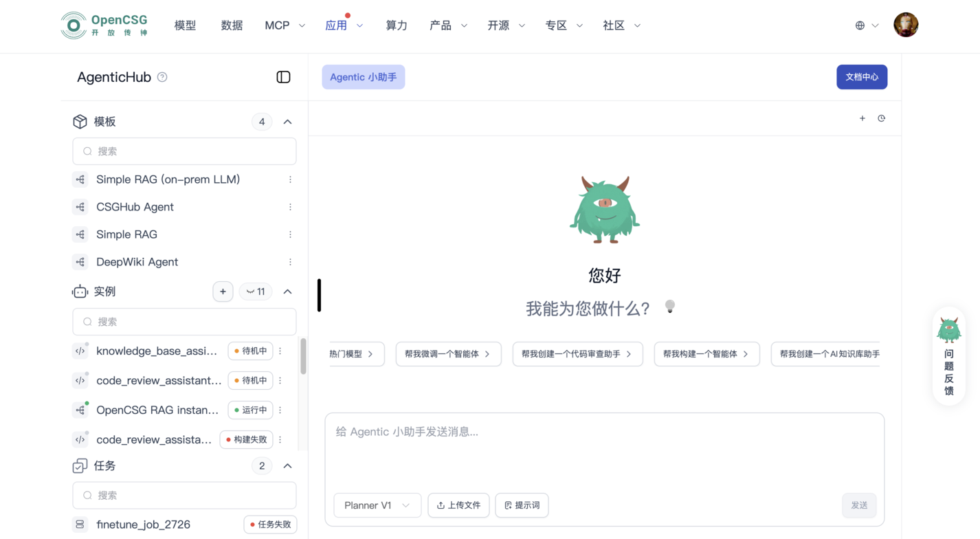Collapse the 任务 section
980x539 pixels.
pos(287,466)
